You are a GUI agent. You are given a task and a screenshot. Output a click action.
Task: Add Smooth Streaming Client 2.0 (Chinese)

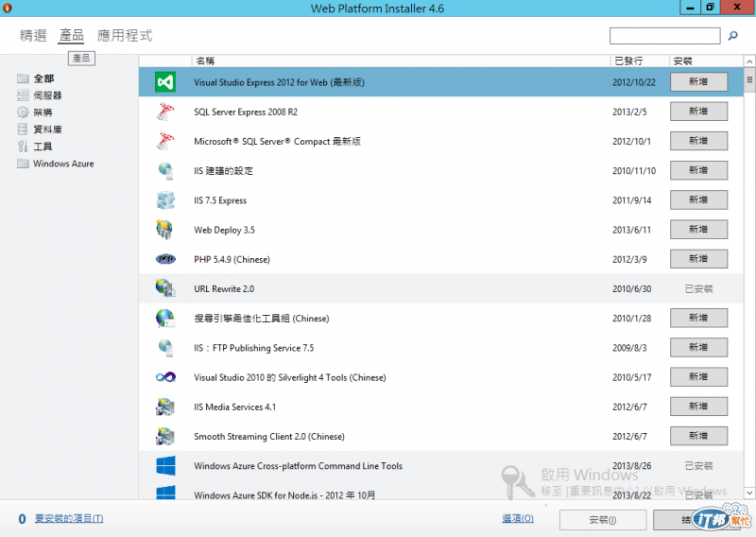[x=698, y=436]
